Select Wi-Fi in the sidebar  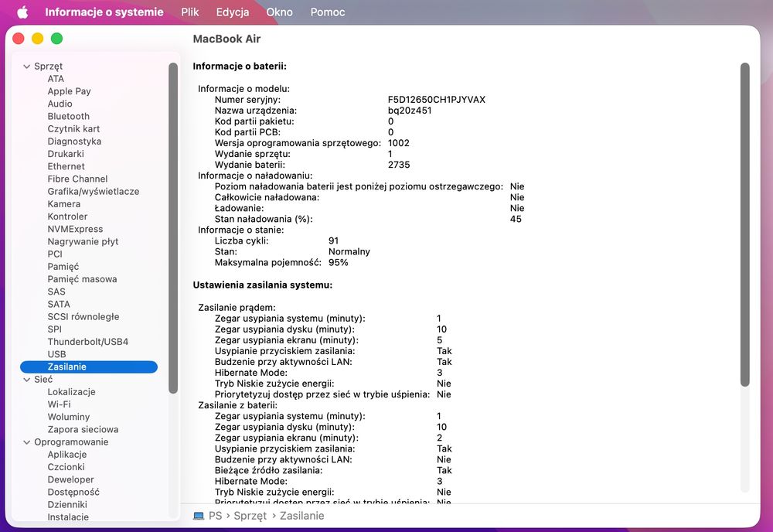(60, 404)
